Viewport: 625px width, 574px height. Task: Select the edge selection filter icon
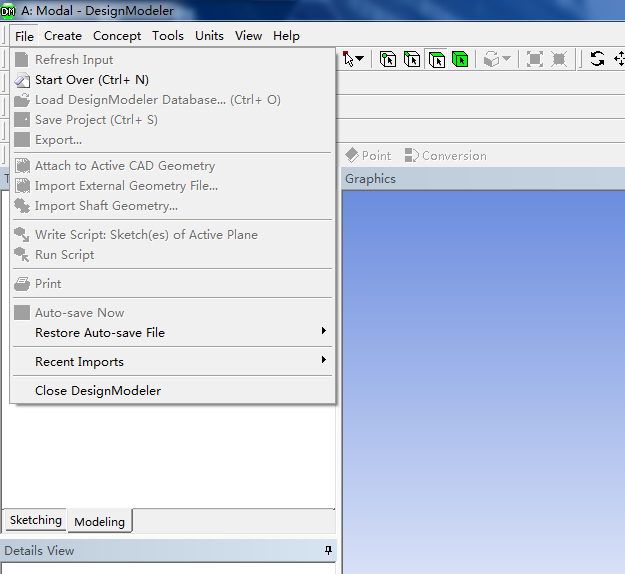(412, 59)
